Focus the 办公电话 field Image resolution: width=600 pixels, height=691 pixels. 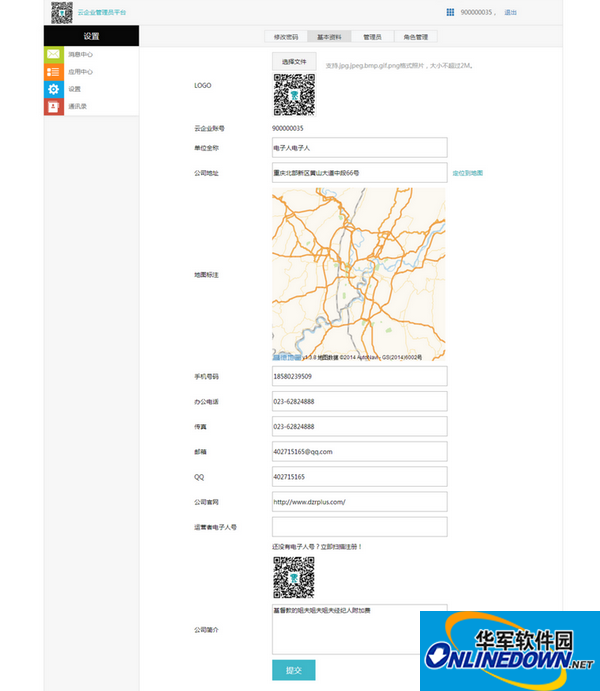[359, 401]
